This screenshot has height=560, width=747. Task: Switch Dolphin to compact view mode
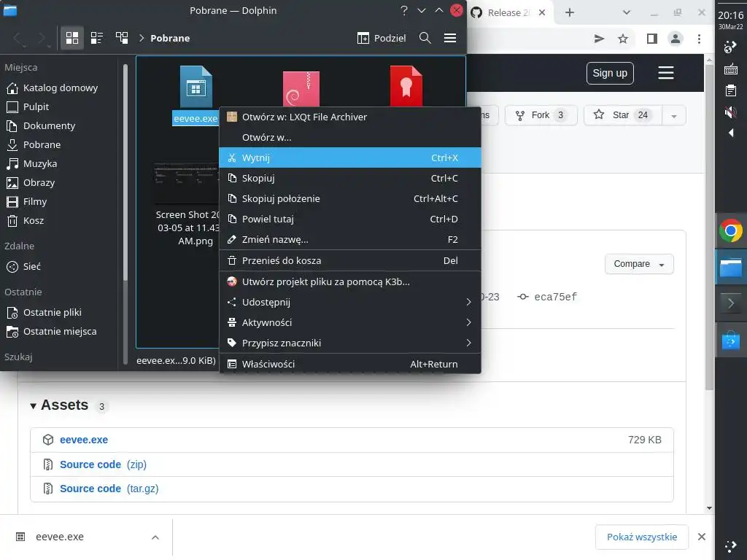97,38
